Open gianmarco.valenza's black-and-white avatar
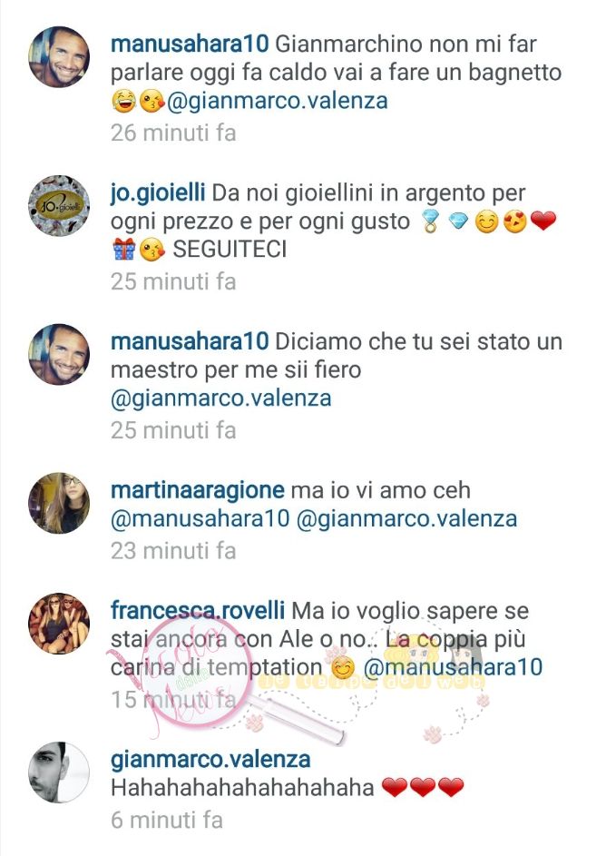The width and height of the screenshot is (616, 856). click(x=59, y=772)
